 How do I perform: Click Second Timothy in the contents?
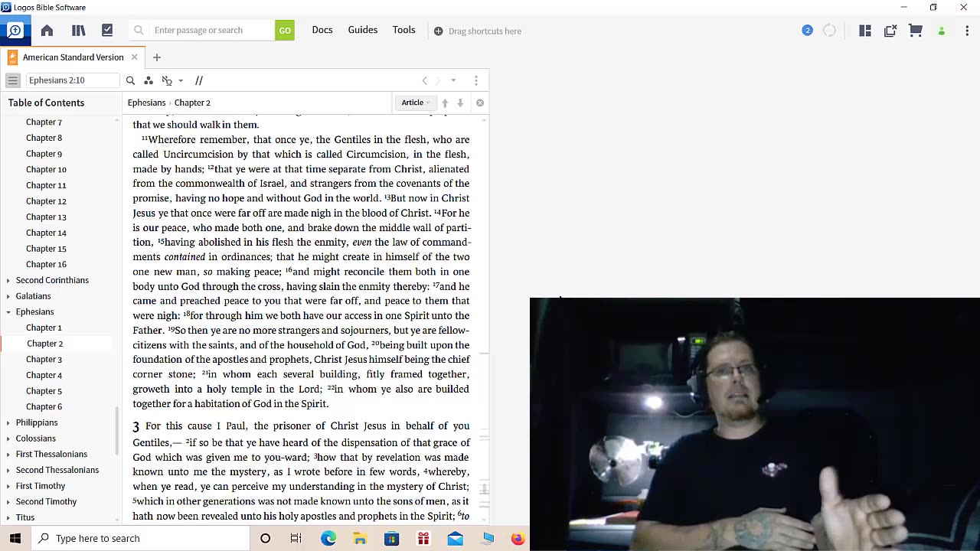[46, 501]
